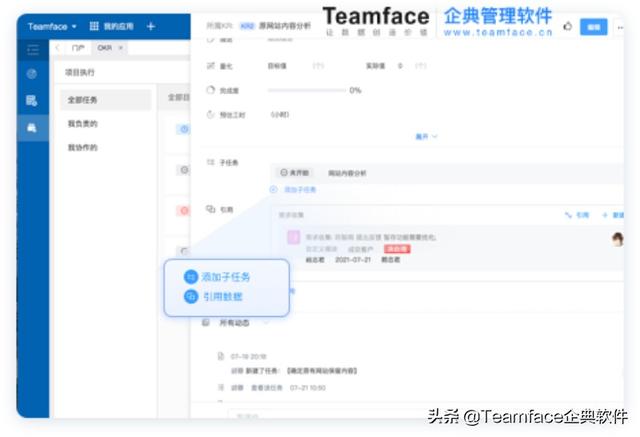Select 我负责的 in the task list
Screen dimensions: 640x437
[x=83, y=124]
